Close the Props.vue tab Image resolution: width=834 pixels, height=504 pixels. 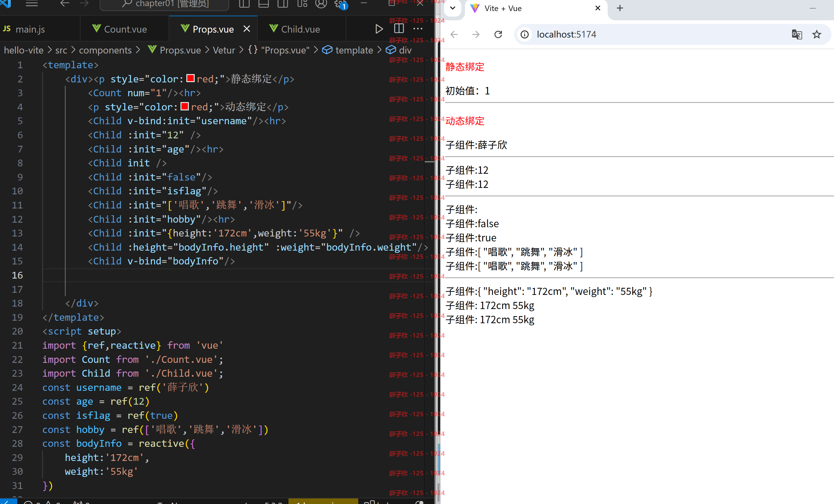(x=247, y=29)
